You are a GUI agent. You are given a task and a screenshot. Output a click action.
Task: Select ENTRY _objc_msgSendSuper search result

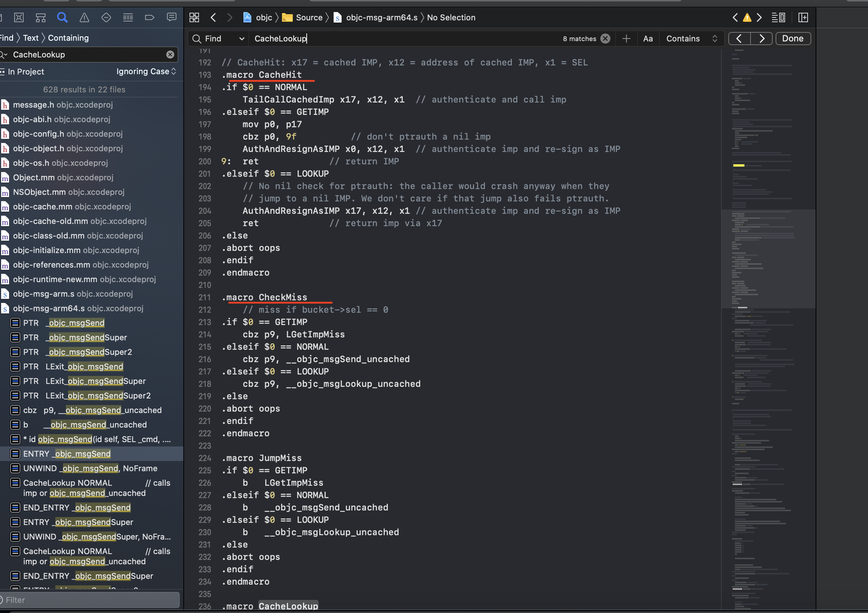point(78,522)
